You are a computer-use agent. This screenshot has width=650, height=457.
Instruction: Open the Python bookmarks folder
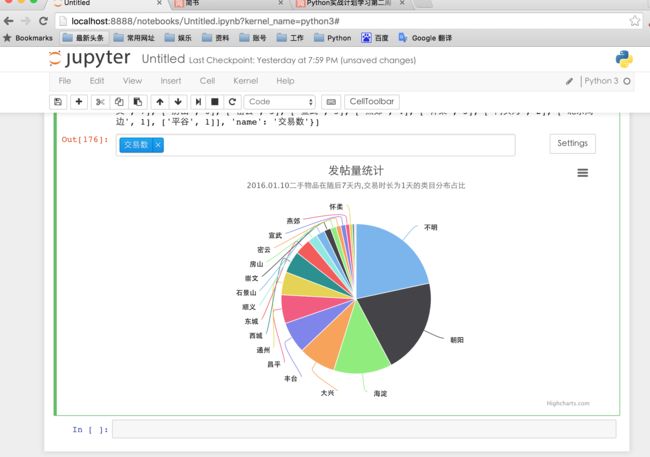[333, 38]
